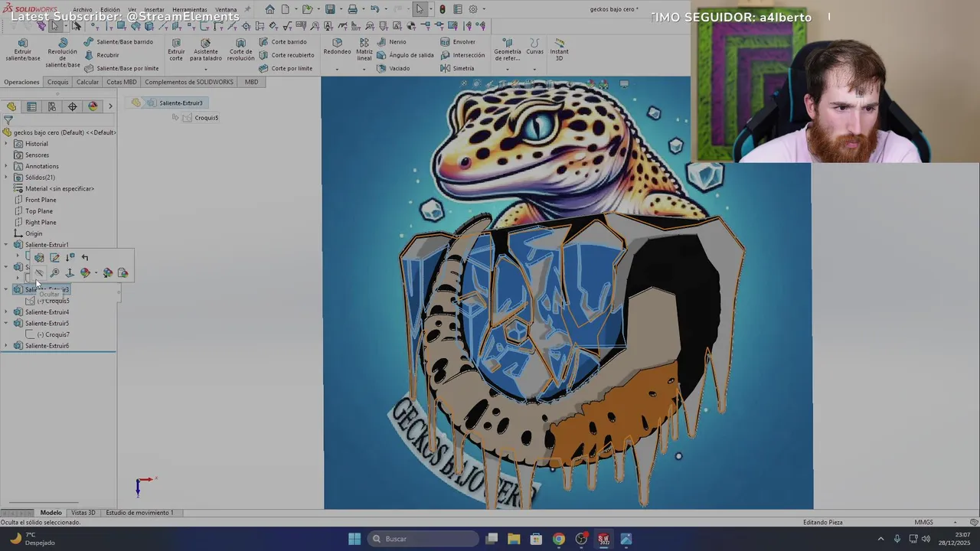Select Saliente/Base por límite tool
This screenshot has width=980, height=551.
[121, 68]
